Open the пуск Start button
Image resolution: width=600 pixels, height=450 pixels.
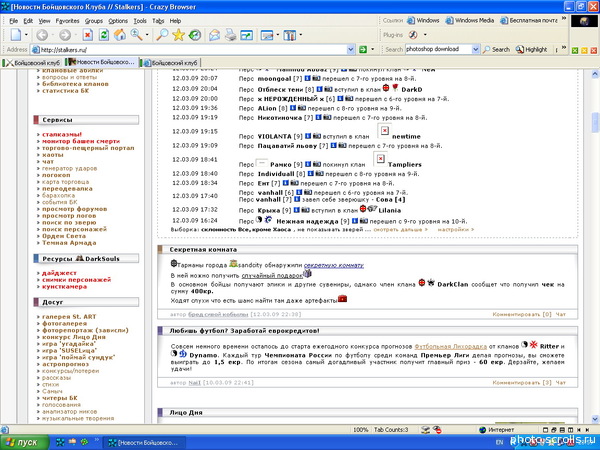coord(25,442)
